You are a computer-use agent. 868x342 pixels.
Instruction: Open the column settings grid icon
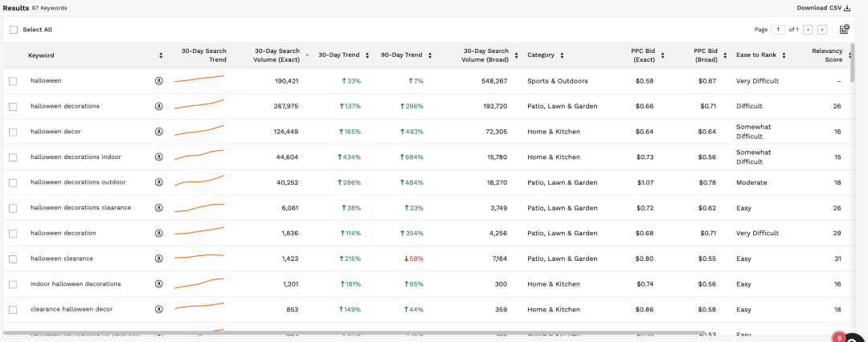844,30
